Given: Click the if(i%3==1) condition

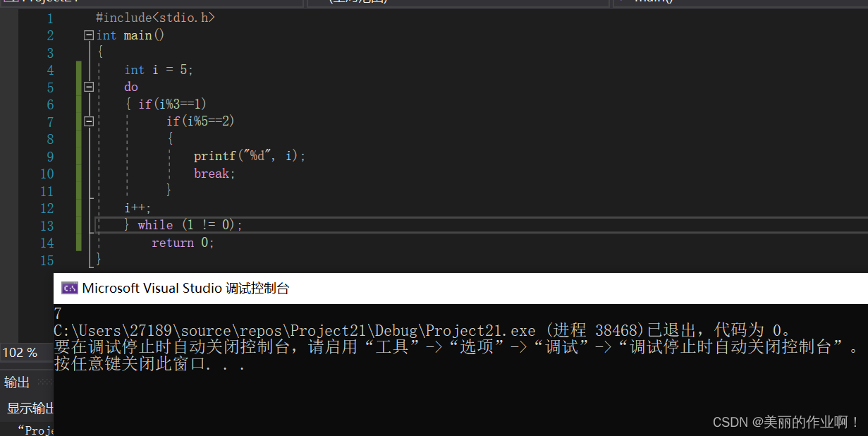Looking at the screenshot, I should click(172, 104).
